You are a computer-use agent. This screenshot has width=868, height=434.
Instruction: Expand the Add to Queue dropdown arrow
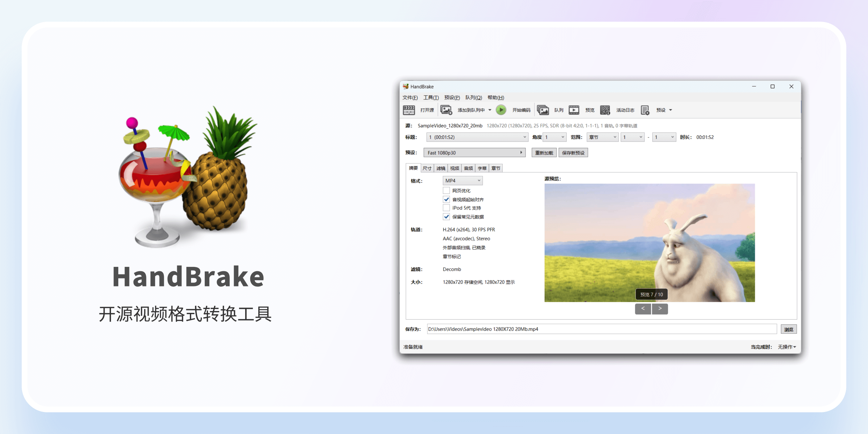pyautogui.click(x=490, y=110)
